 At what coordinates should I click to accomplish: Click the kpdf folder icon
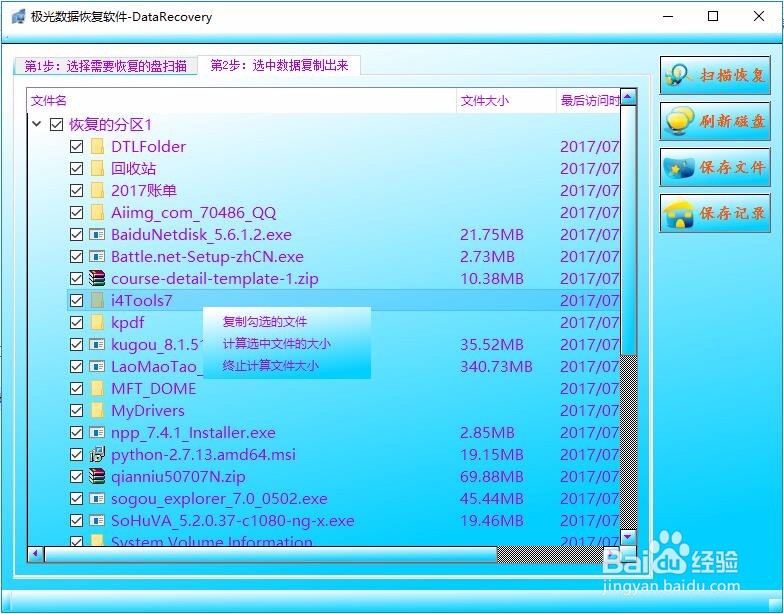97,322
